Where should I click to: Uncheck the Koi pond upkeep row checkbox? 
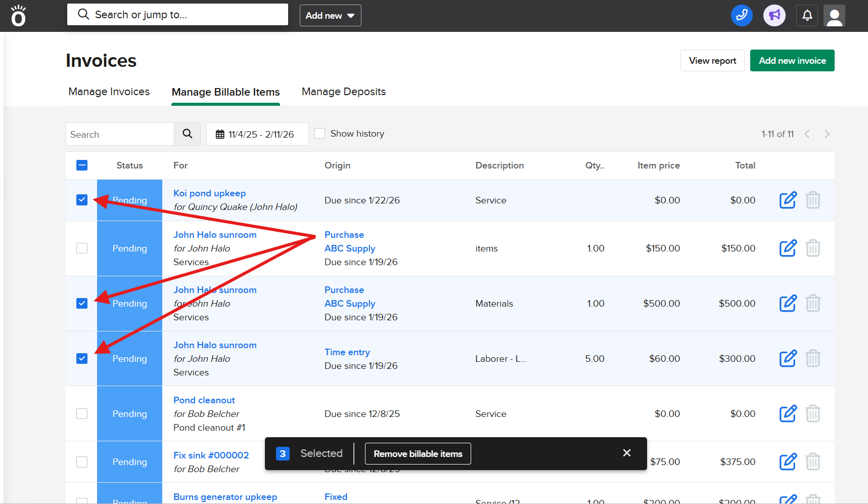(82, 200)
